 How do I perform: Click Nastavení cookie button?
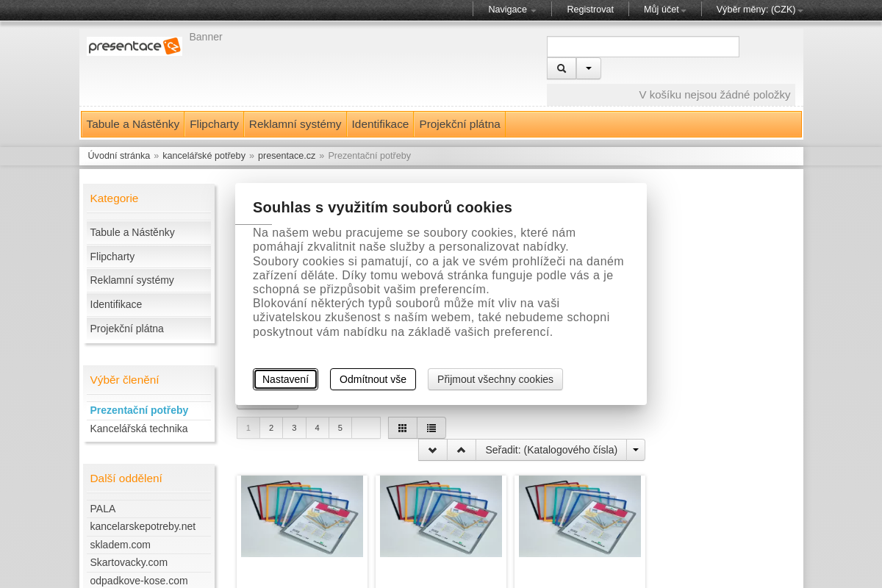(285, 379)
